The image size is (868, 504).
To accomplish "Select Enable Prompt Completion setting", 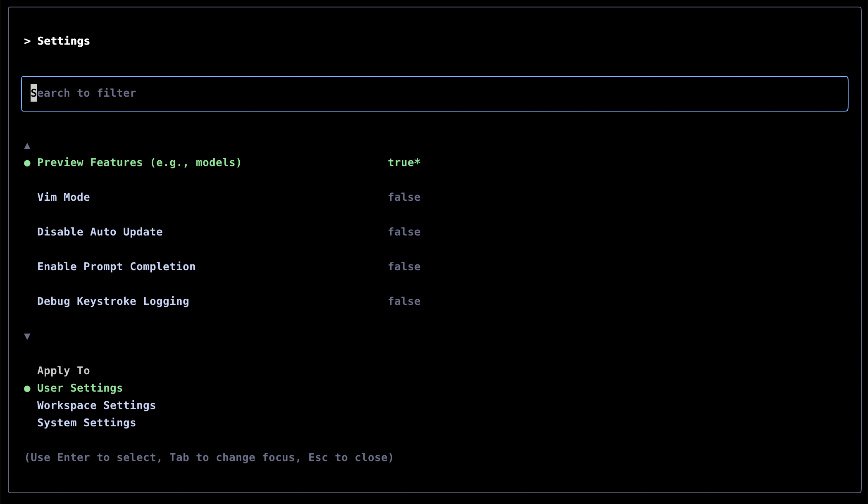I will 117,267.
